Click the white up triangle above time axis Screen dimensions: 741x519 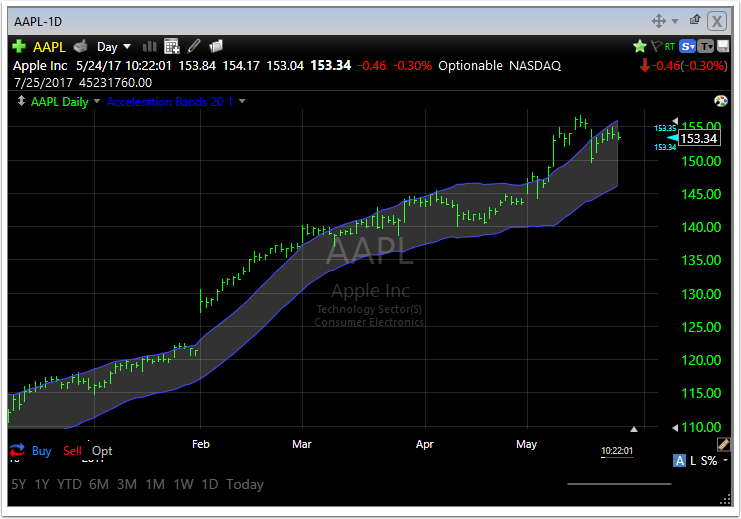click(x=634, y=429)
